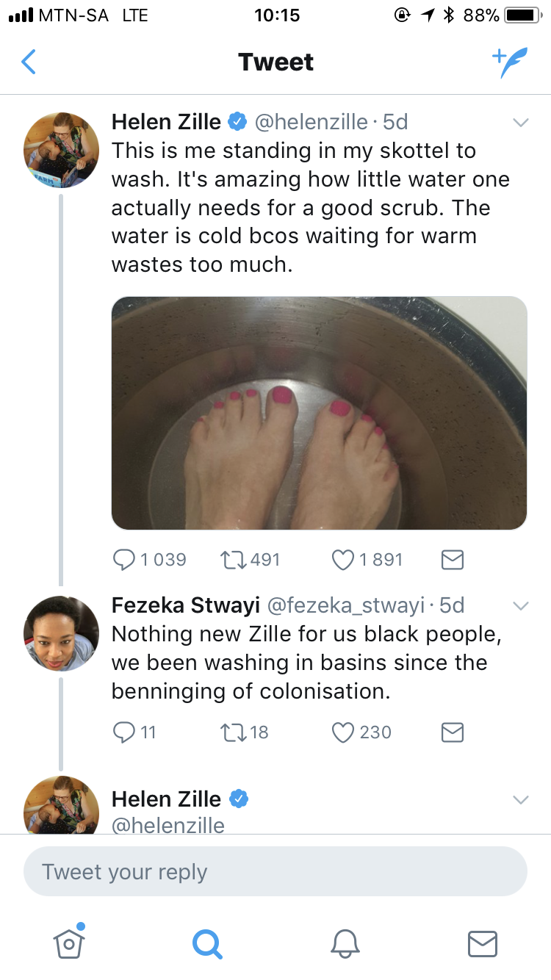
Task: Tap the back arrow in header
Action: [29, 62]
